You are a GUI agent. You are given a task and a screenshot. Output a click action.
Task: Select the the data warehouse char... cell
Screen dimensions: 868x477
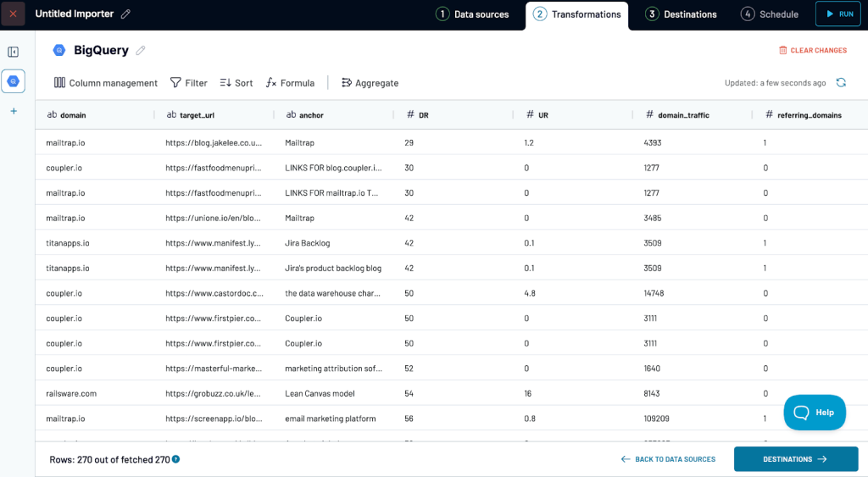[x=332, y=293]
